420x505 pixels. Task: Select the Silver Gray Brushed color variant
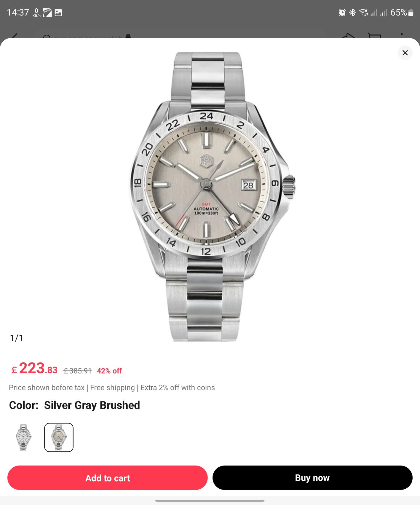coord(59,437)
